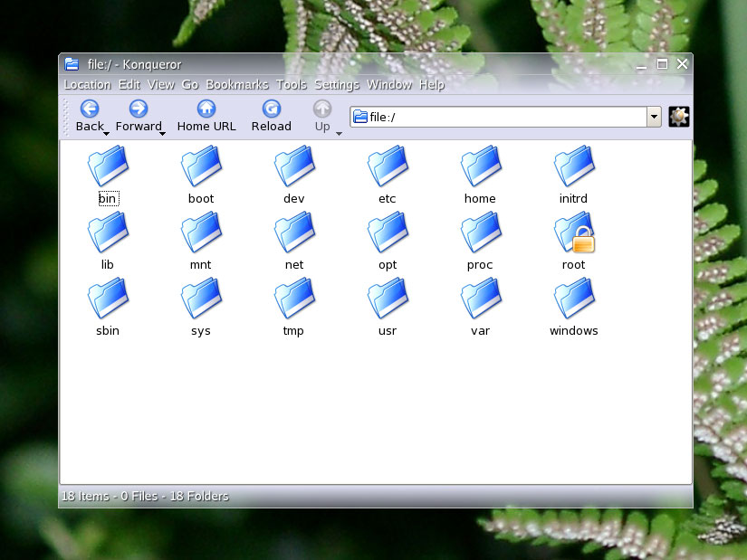Select the mnt folder icon
This screenshot has width=747, height=560.
pyautogui.click(x=202, y=232)
